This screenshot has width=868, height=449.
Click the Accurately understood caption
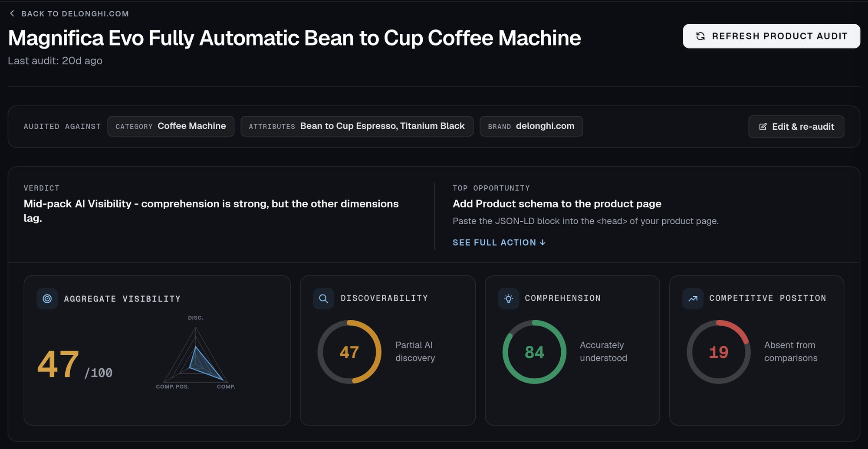pos(603,351)
